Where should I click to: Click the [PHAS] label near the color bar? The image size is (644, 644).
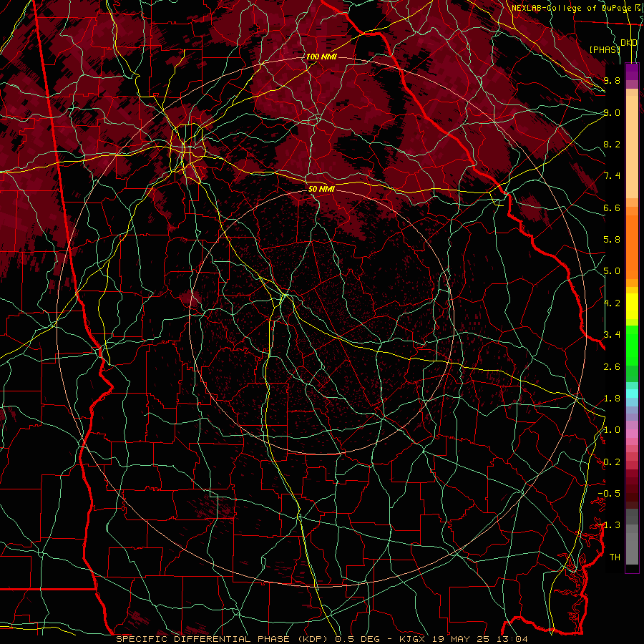(x=604, y=49)
